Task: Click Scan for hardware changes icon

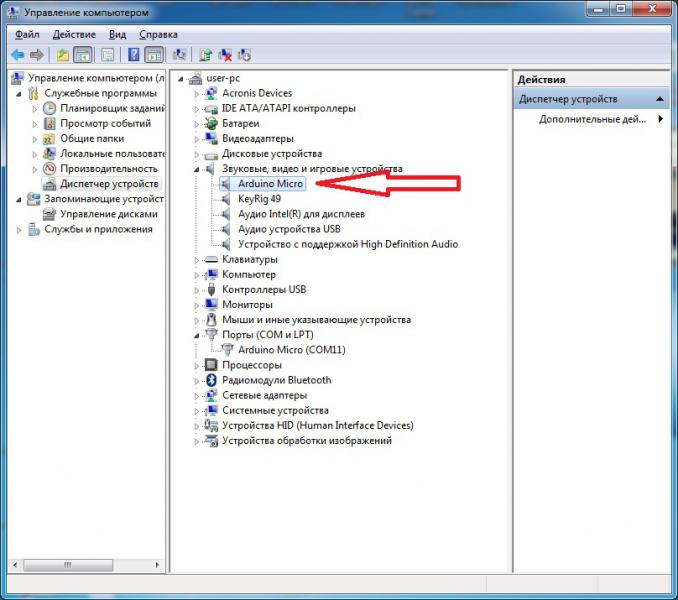Action: pos(179,55)
